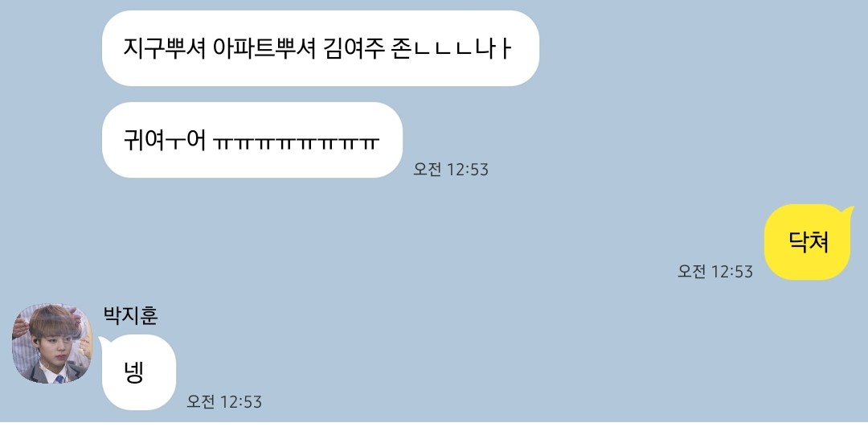Viewport: 868px width, 427px height.
Task: Click the 오전 label beside the 닥쳐 bubble
Action: tap(691, 271)
